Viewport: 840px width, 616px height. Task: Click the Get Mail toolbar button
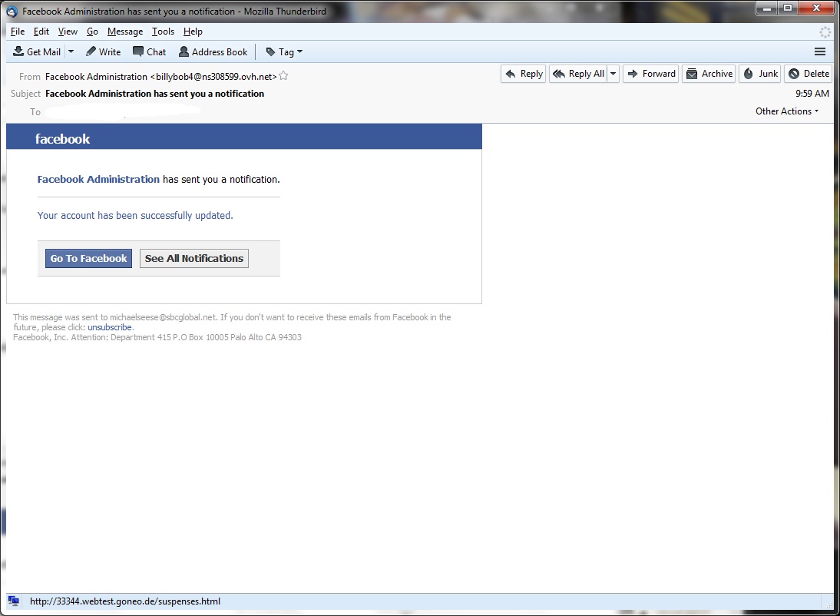[37, 52]
